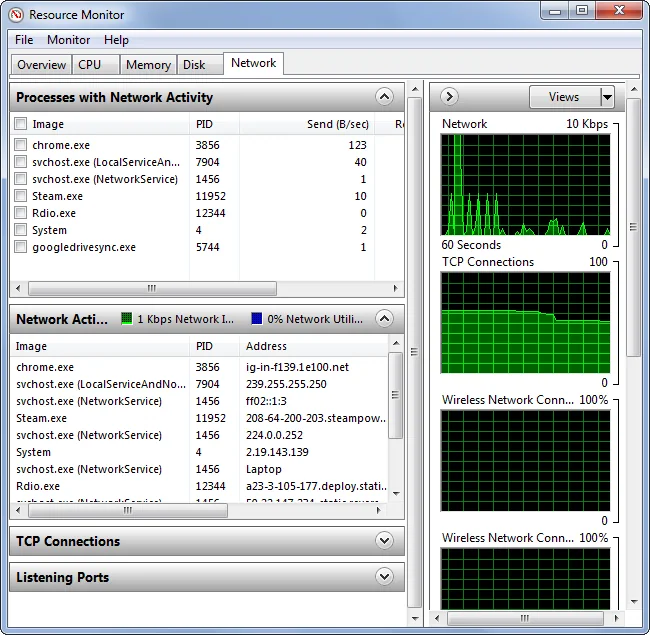
Task: Click graphs pane horizontal scrollbar left arrow
Action: [x=437, y=618]
